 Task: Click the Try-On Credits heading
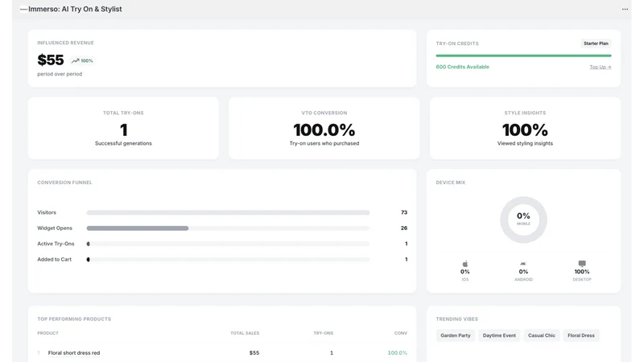(457, 43)
